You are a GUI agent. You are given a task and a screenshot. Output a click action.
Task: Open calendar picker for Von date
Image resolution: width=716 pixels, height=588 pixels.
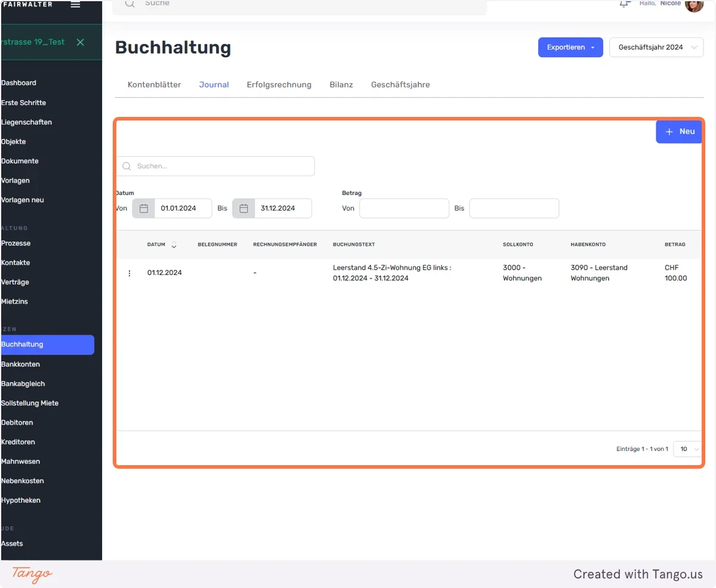click(x=144, y=209)
